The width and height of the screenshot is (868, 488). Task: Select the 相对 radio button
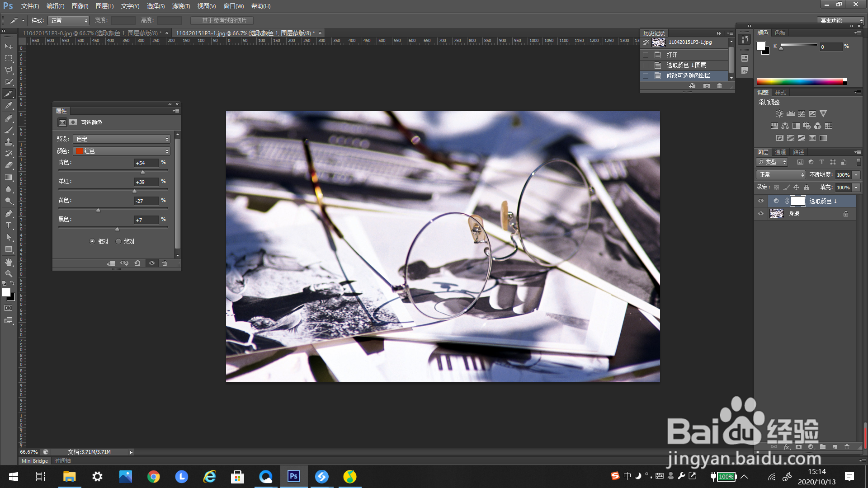point(93,241)
